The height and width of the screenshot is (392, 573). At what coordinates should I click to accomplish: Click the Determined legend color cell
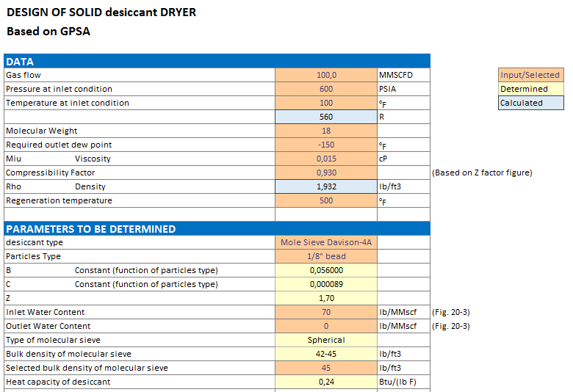pyautogui.click(x=530, y=89)
